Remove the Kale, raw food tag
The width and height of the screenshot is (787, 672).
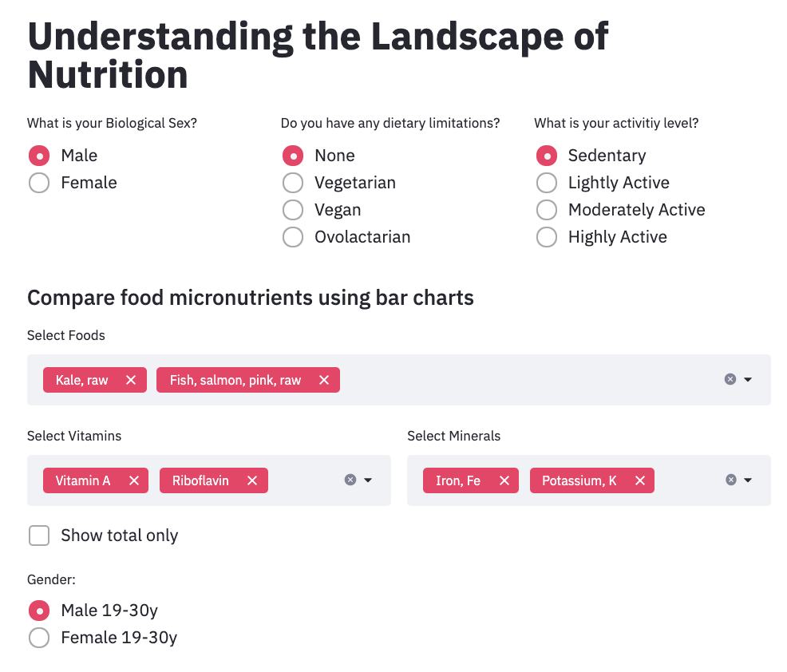131,380
